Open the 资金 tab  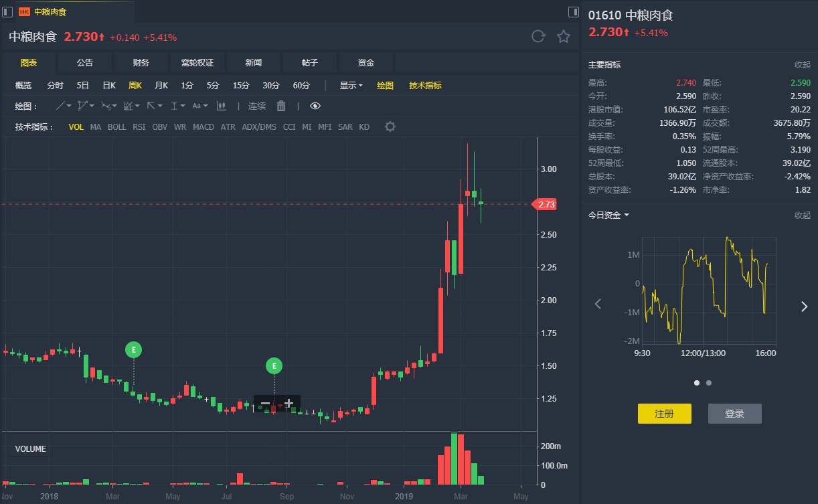[366, 63]
